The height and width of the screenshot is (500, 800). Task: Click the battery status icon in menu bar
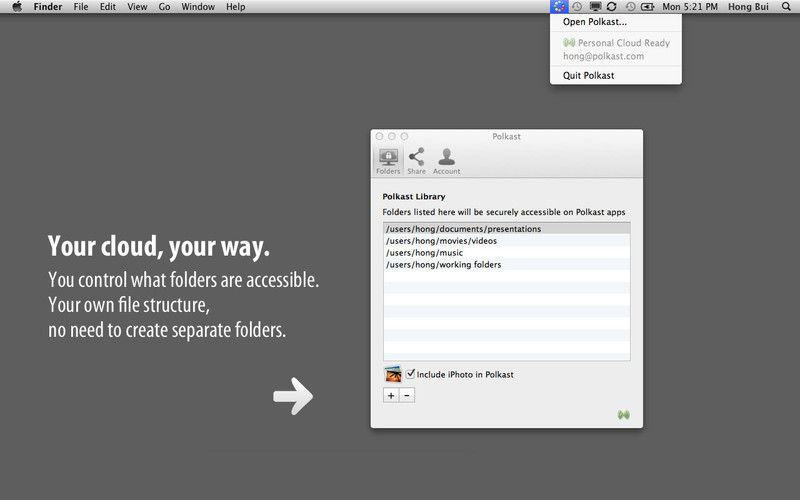[x=648, y=7]
